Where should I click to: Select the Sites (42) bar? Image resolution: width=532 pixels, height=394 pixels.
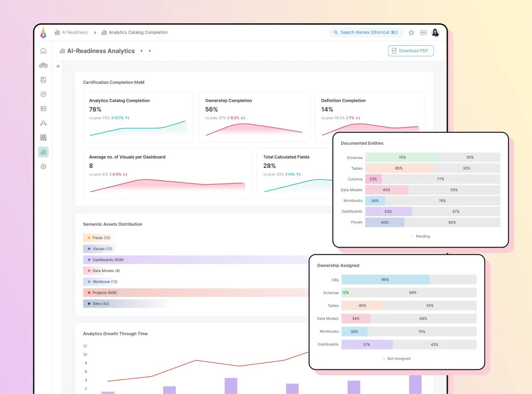click(x=125, y=304)
